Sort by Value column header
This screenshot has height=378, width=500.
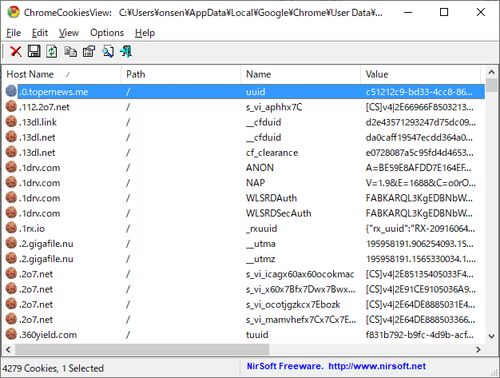click(421, 74)
